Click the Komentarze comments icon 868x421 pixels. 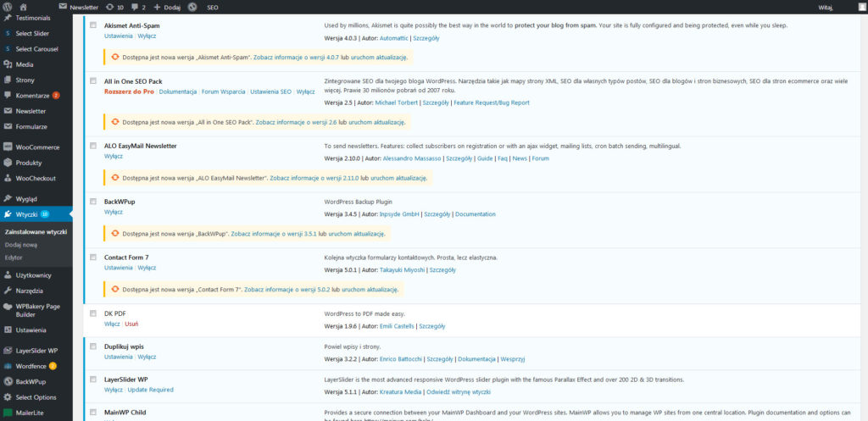[x=7, y=95]
